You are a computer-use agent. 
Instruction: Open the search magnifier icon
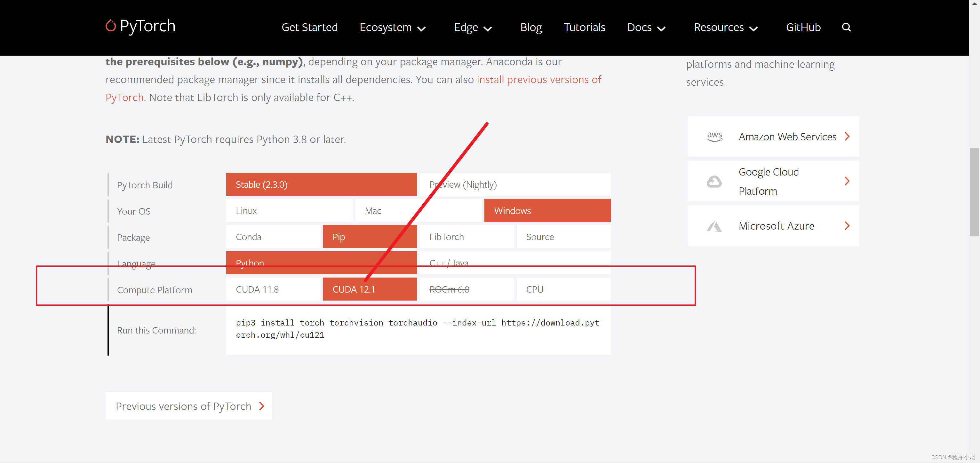click(x=846, y=27)
